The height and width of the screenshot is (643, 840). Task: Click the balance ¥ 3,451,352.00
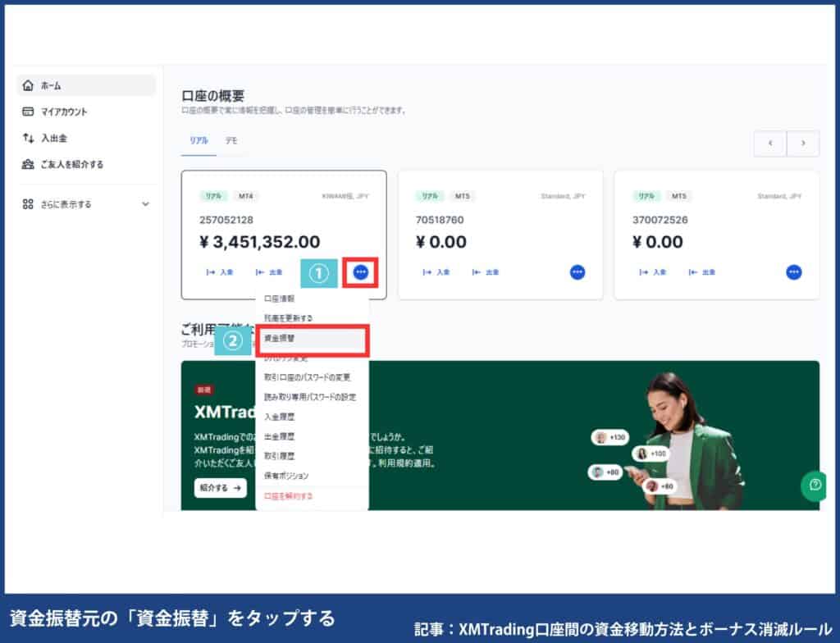(x=259, y=242)
